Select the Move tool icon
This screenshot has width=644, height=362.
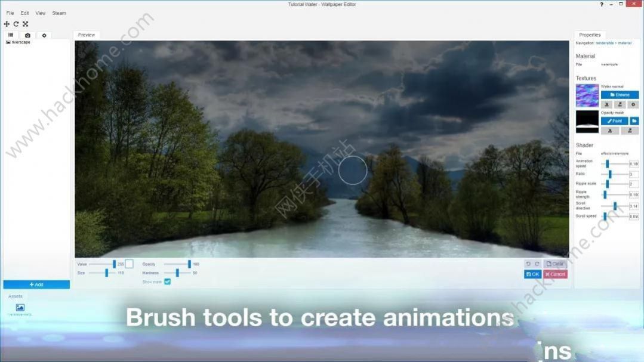[7, 24]
